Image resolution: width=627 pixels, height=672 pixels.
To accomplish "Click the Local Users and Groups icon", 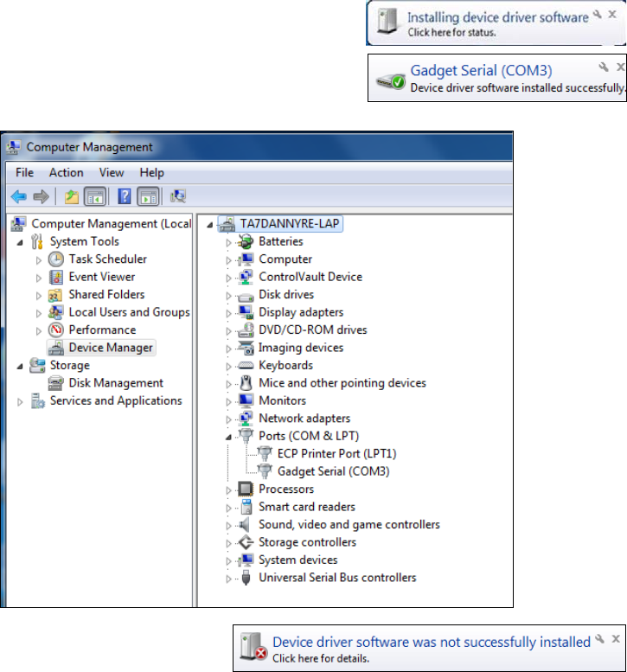I will [x=55, y=312].
